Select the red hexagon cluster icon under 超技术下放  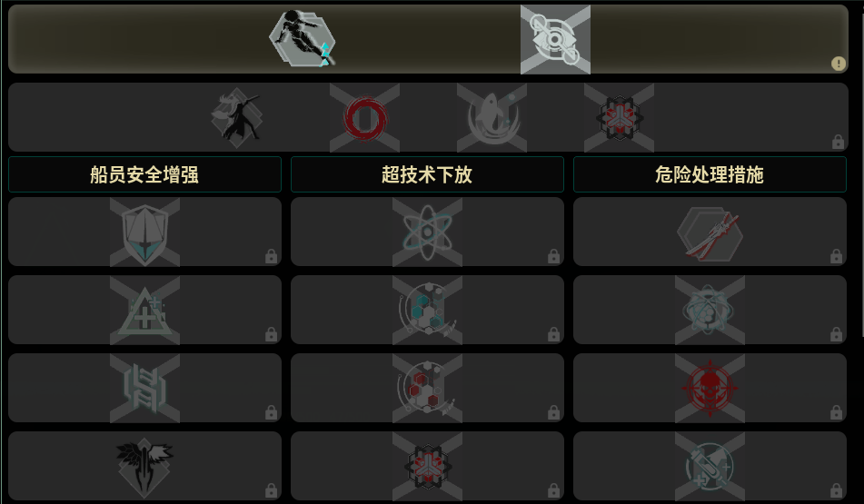tap(428, 389)
